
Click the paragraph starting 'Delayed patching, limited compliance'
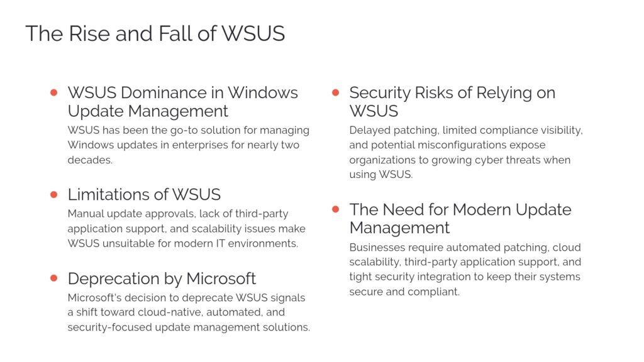tap(465, 153)
